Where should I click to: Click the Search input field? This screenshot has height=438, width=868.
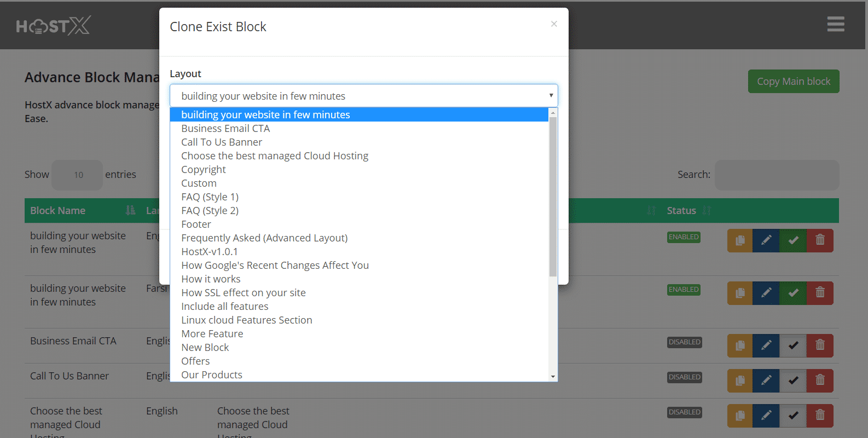click(776, 175)
